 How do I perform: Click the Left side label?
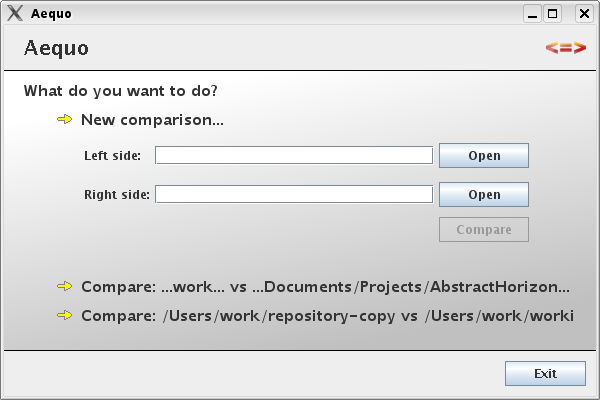(112, 156)
